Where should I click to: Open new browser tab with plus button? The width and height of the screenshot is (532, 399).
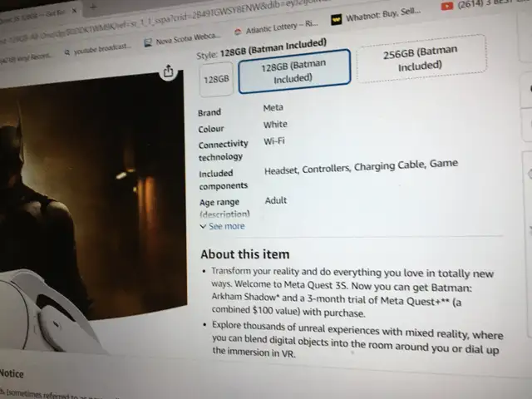pos(93,7)
